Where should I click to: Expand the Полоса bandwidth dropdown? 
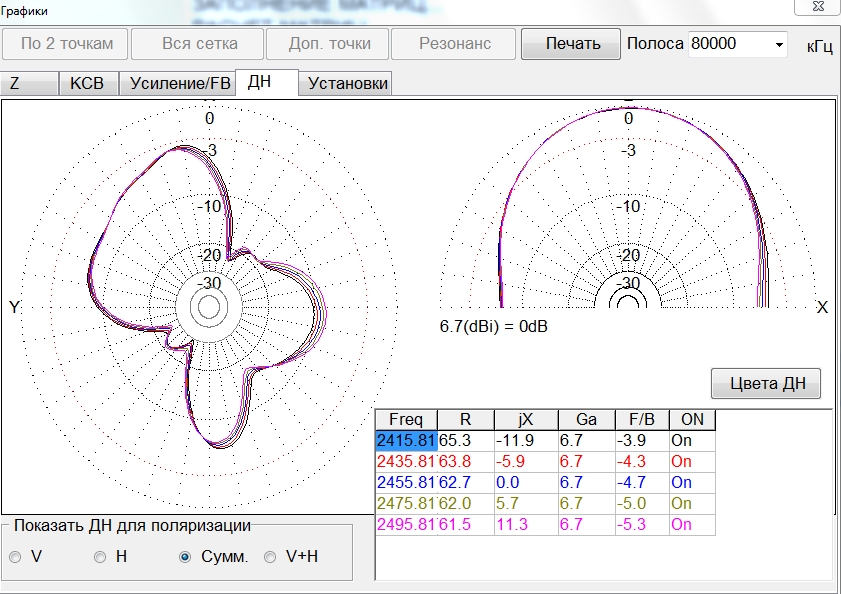(780, 45)
